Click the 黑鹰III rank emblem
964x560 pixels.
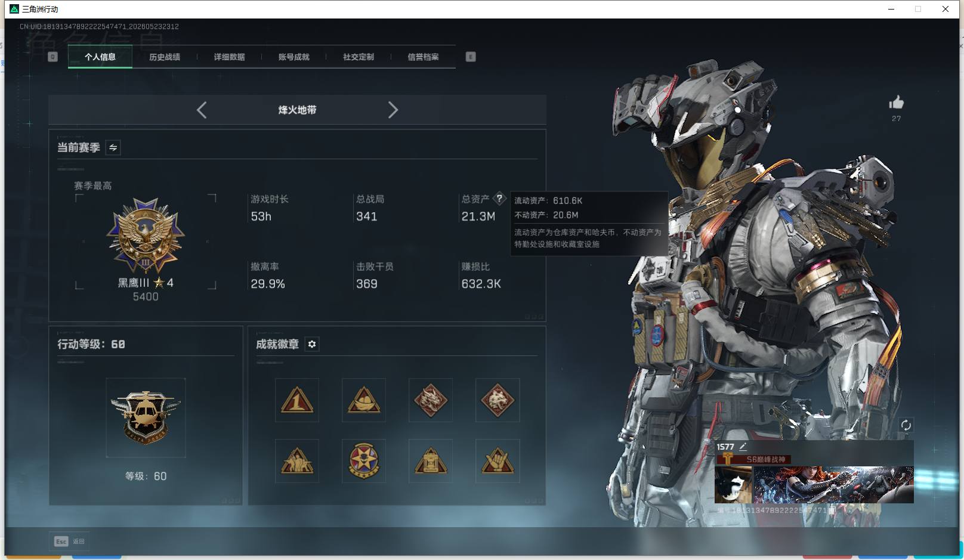pos(146,236)
